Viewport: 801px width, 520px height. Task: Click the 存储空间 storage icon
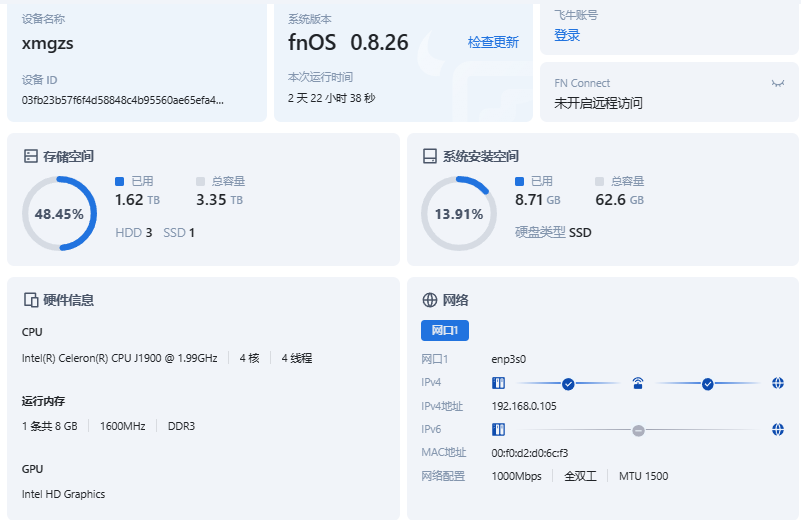click(x=31, y=156)
